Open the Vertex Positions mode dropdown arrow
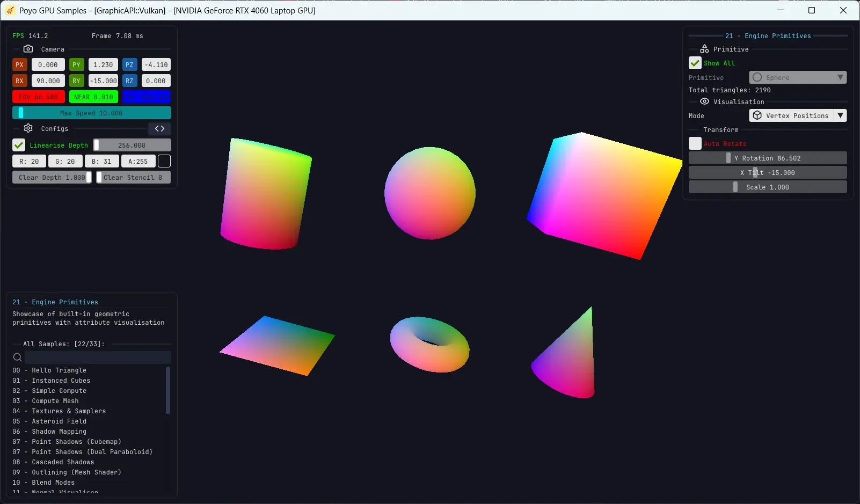Screen dimensions: 860x504 tap(840, 115)
